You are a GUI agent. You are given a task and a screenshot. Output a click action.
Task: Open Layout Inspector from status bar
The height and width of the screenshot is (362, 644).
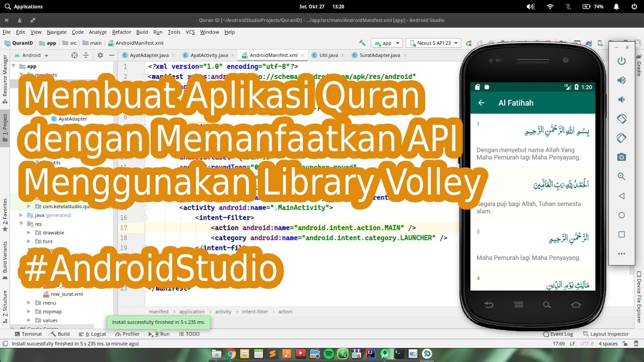point(606,334)
